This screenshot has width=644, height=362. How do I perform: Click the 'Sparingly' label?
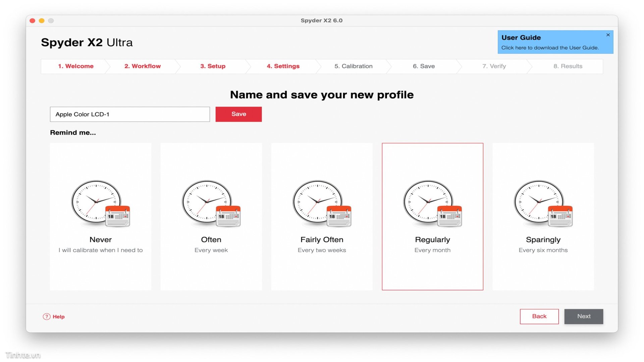point(543,240)
